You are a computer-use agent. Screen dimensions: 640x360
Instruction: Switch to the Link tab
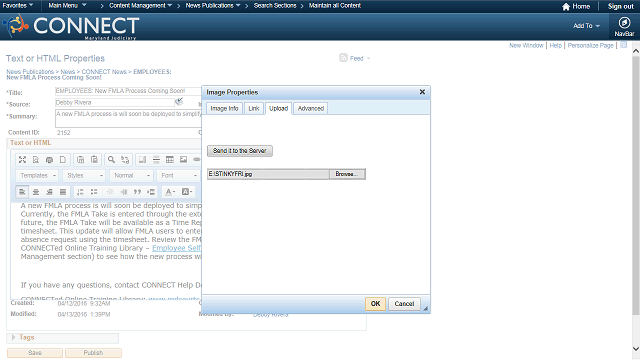tap(254, 109)
